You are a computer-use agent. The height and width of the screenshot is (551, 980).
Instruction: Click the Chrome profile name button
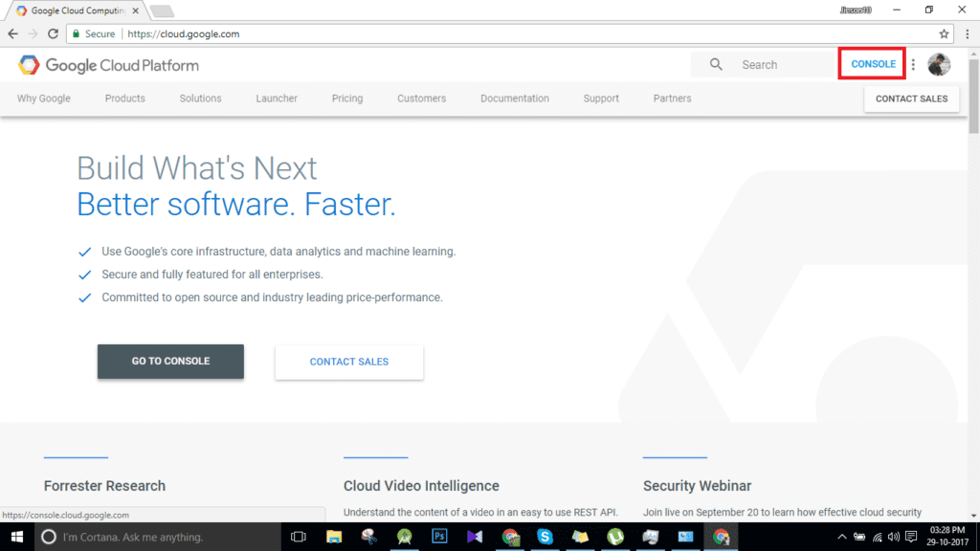[856, 10]
